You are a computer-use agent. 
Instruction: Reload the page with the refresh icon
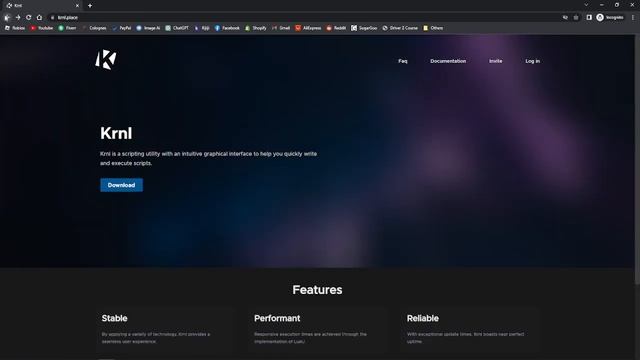pos(29,18)
